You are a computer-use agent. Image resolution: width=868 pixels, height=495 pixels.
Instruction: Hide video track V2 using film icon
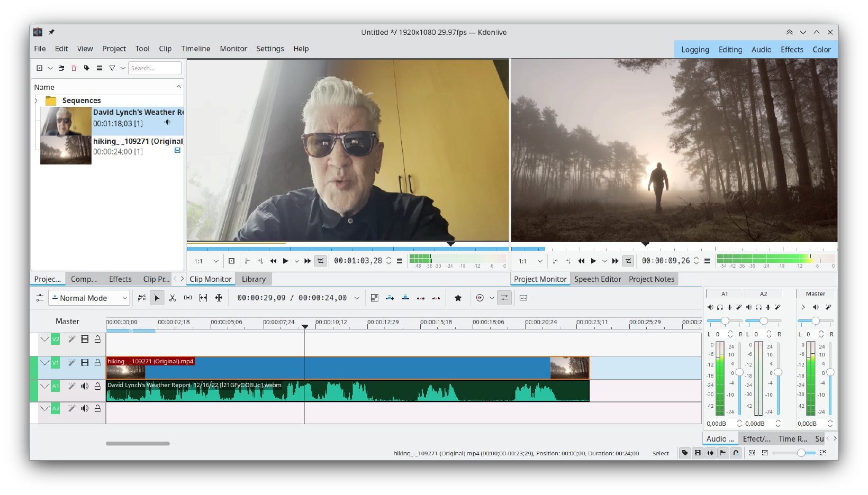[x=85, y=339]
